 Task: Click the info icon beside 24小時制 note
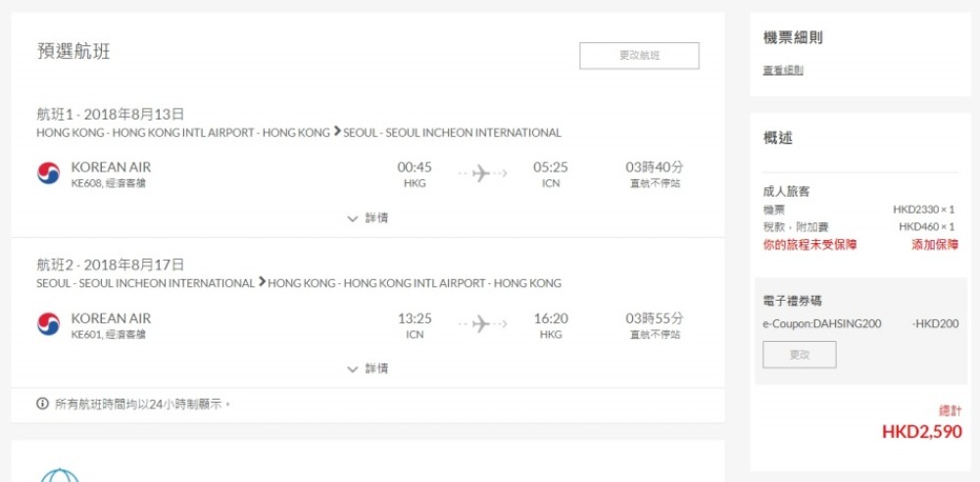coord(42,404)
